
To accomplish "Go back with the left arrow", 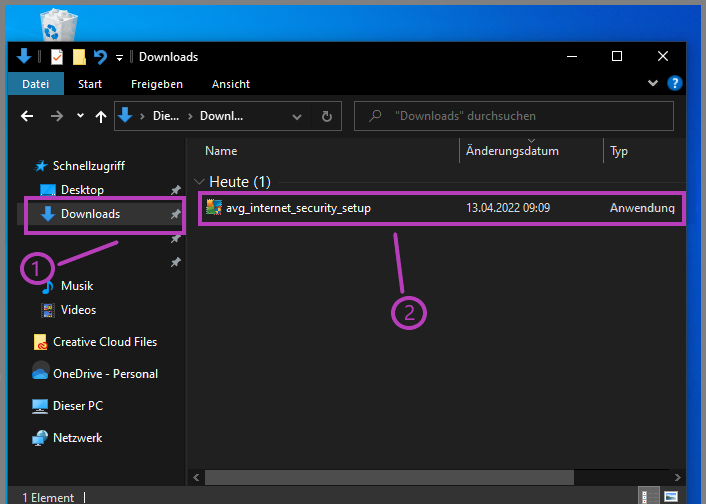I will [x=27, y=116].
